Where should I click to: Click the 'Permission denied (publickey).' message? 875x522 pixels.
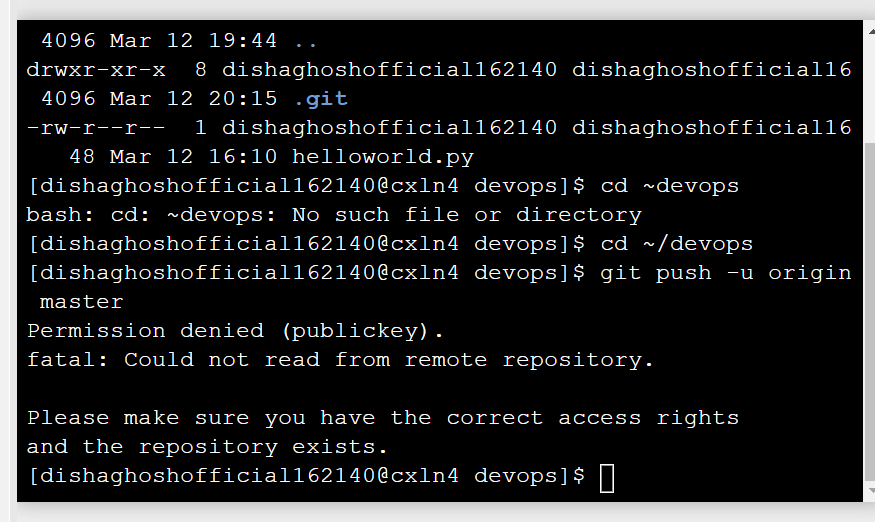pyautogui.click(x=235, y=331)
